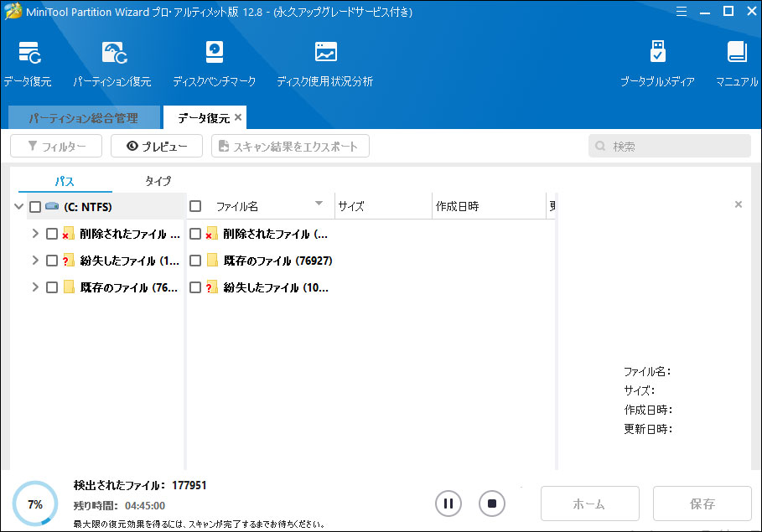Check 既存のファイル (76927) checkbox in list
The image size is (762, 532).
coord(195,261)
